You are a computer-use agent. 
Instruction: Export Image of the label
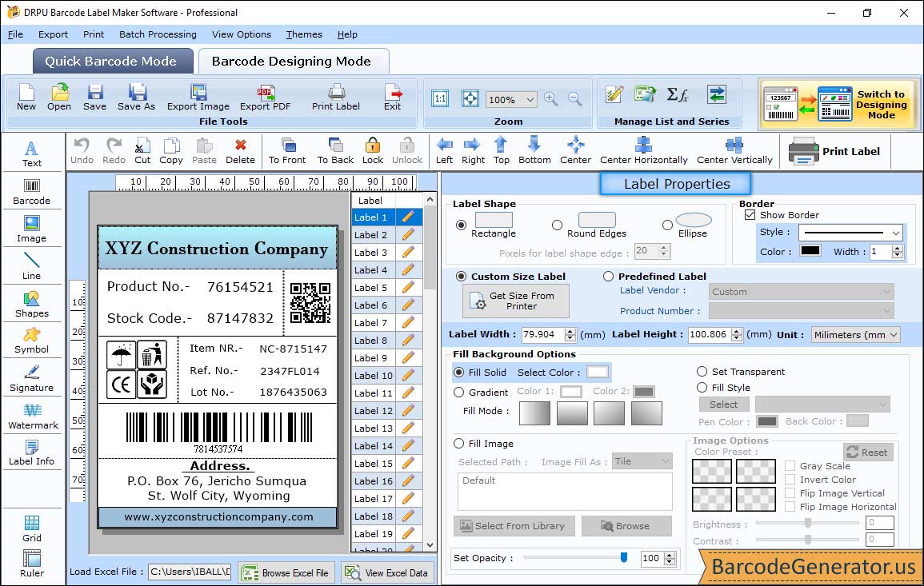coord(198,98)
